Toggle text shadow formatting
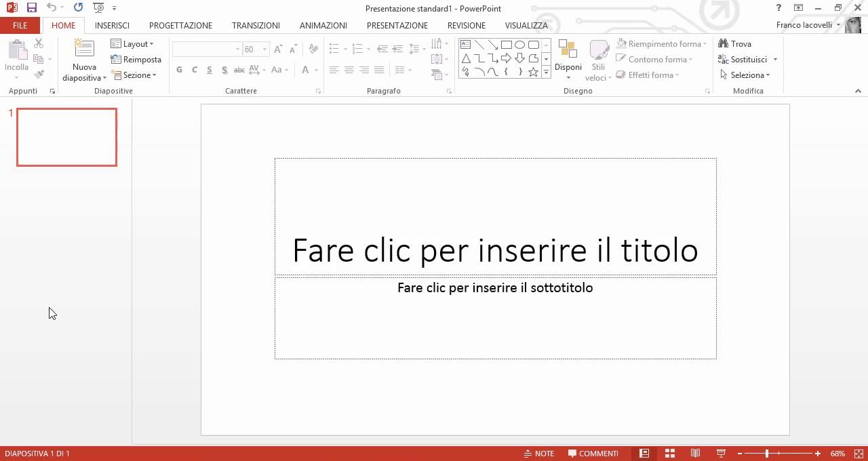The image size is (868, 461). click(224, 70)
